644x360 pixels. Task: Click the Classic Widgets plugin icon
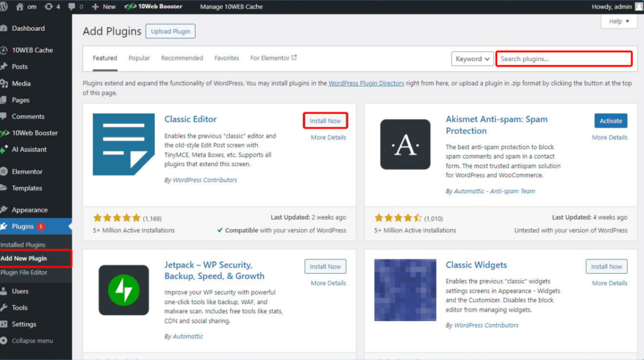406,290
